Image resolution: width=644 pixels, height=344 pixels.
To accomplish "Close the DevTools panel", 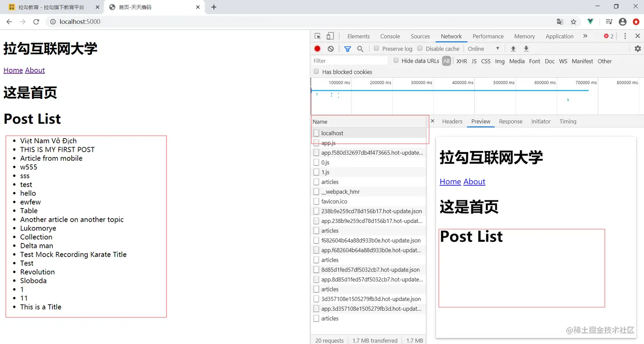I will coord(638,36).
